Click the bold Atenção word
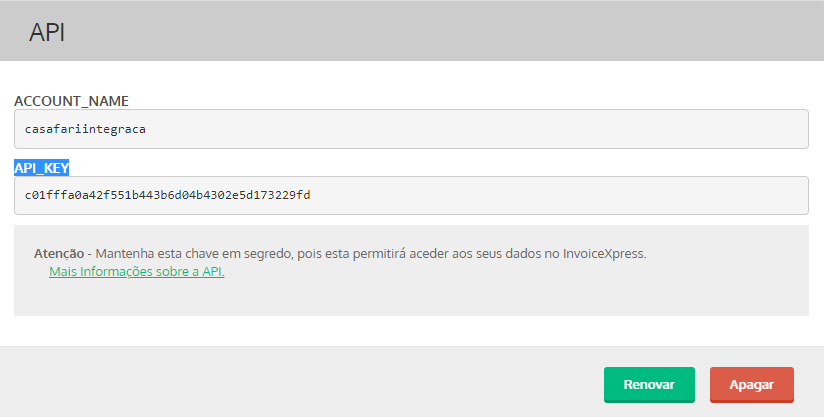824x417 pixels. (58, 253)
